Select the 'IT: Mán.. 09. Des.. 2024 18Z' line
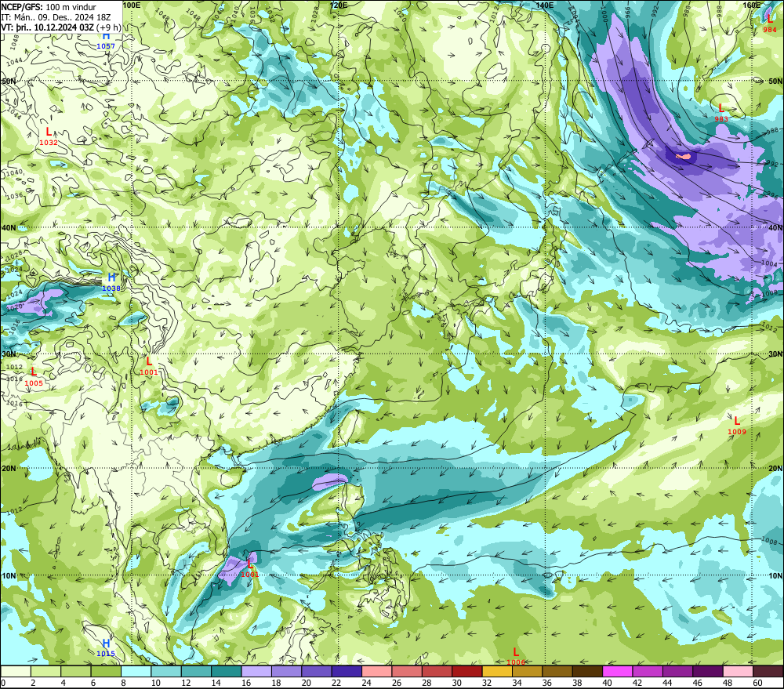Image resolution: width=784 pixels, height=689 pixels. point(56,17)
